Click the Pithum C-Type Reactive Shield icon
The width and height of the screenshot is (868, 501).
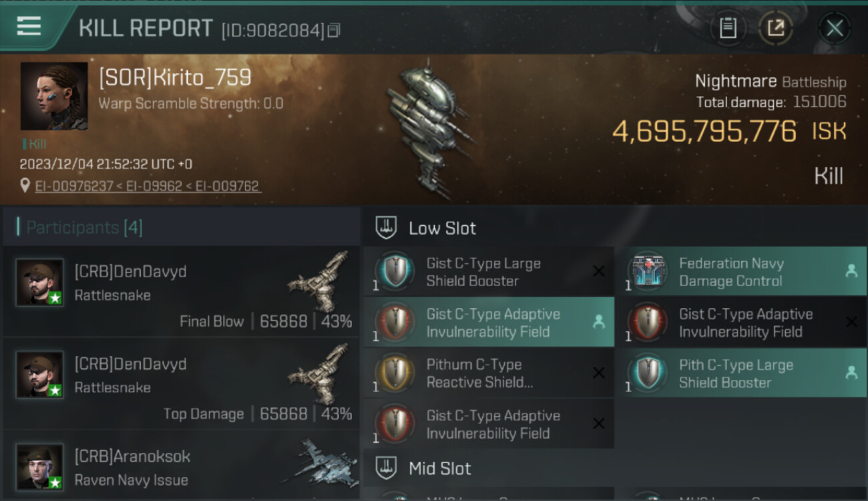[394, 373]
